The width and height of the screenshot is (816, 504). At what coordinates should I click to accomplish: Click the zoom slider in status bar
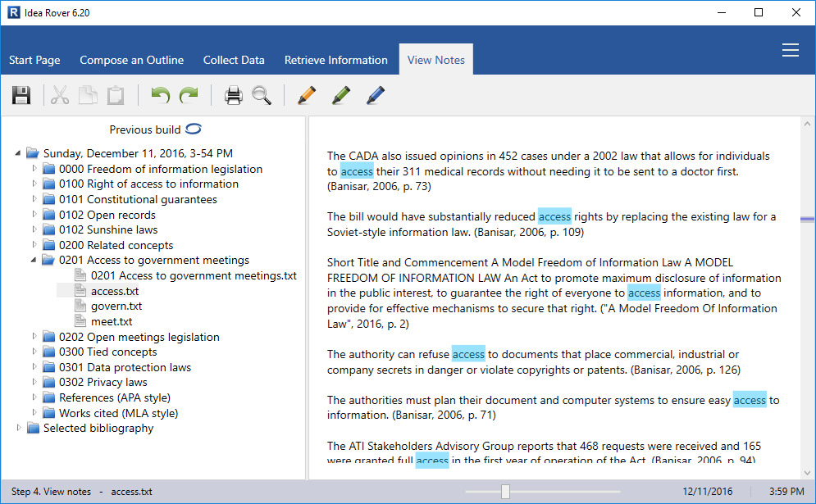(505, 492)
